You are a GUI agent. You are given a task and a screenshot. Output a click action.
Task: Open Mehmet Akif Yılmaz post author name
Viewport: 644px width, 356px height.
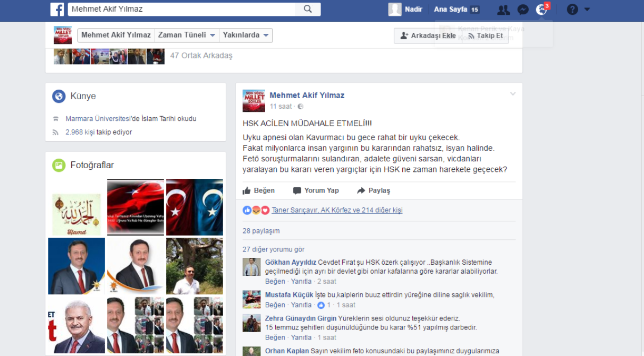coord(307,95)
